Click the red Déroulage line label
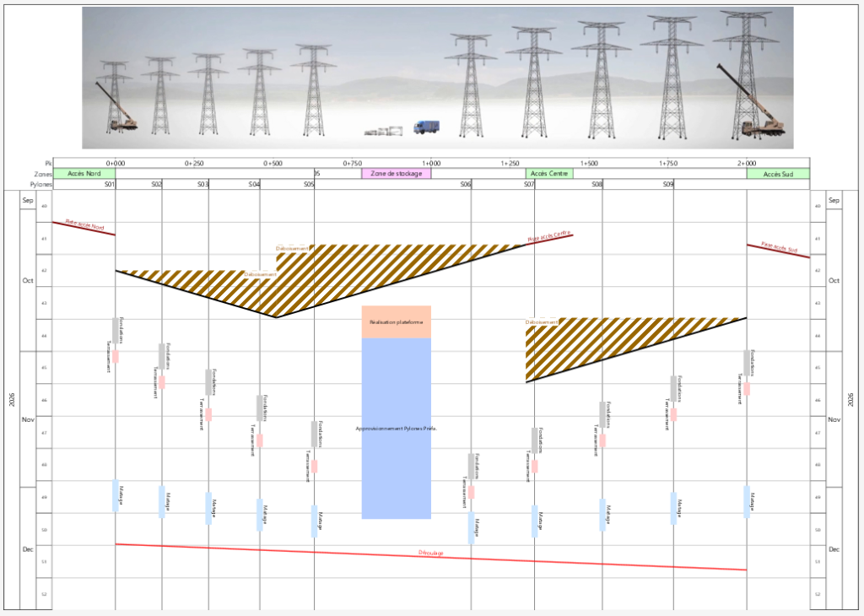The height and width of the screenshot is (616, 864). tap(431, 553)
